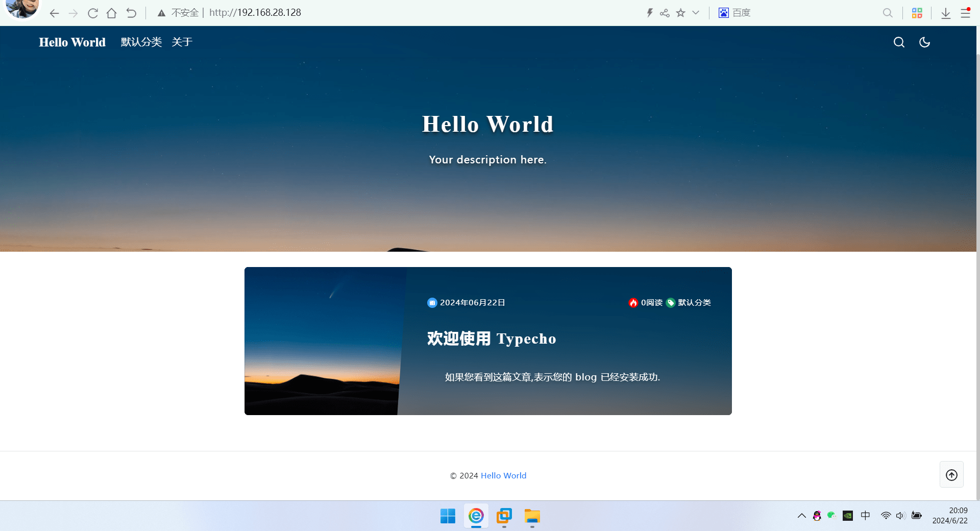Open the clock showing 20:09 2024/6/22
980x531 pixels.
950,516
